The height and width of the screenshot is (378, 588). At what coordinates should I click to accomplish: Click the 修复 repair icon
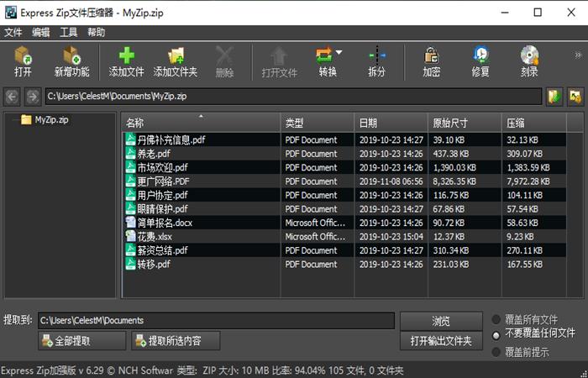[480, 55]
